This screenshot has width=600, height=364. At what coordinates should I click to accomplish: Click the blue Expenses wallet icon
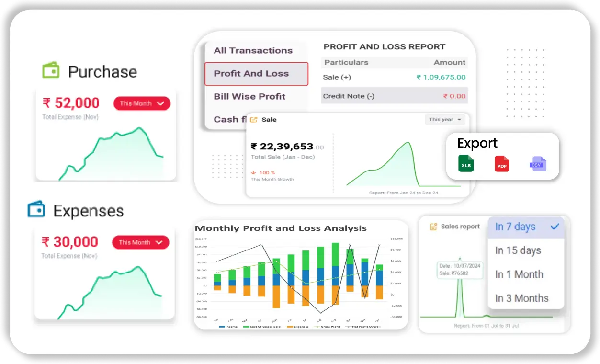pyautogui.click(x=36, y=210)
